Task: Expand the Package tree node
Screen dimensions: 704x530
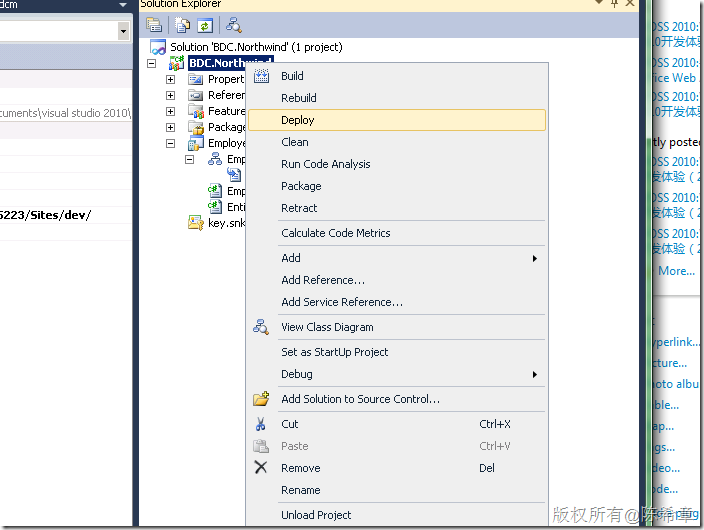Action: pos(171,128)
